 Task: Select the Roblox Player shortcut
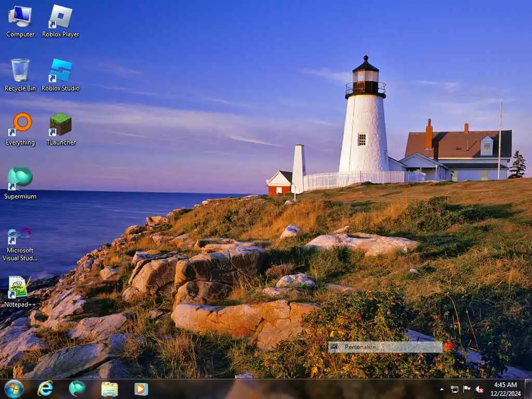[x=60, y=21]
